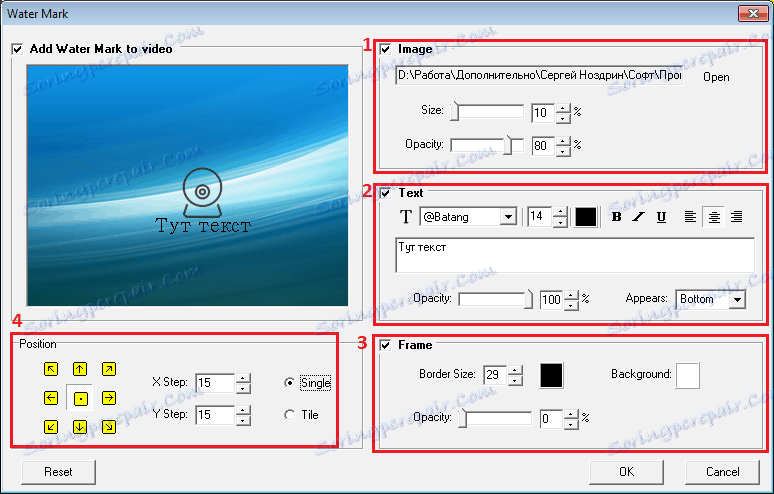
Task: Toggle underline text formatting
Action: [661, 217]
